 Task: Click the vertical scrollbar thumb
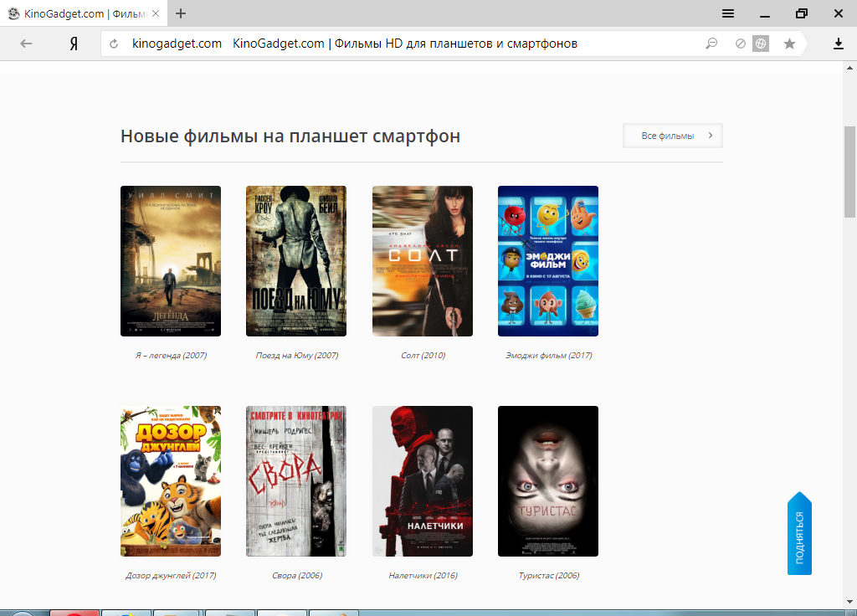pos(850,172)
